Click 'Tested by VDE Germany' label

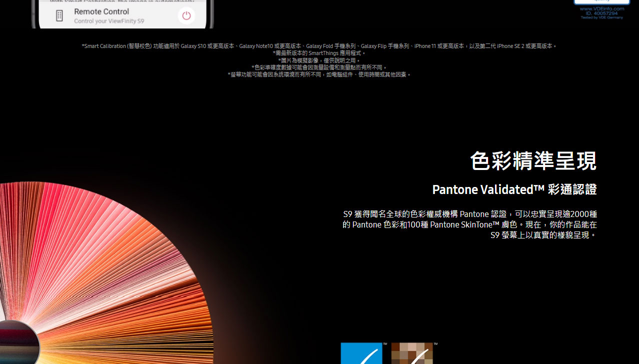(602, 17)
